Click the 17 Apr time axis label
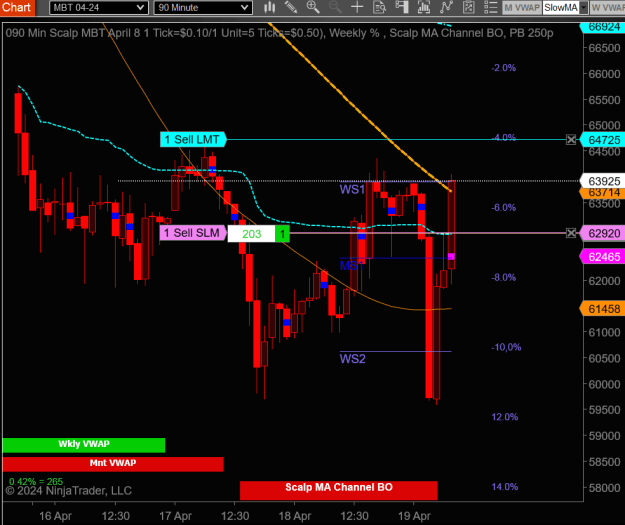This screenshot has height=525, width=625. click(175, 516)
